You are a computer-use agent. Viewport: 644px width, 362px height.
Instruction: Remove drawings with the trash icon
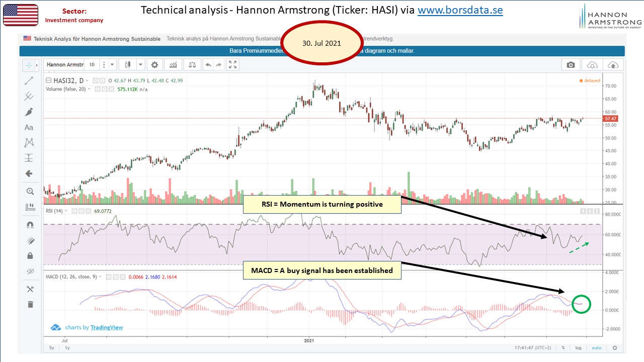coord(29,304)
